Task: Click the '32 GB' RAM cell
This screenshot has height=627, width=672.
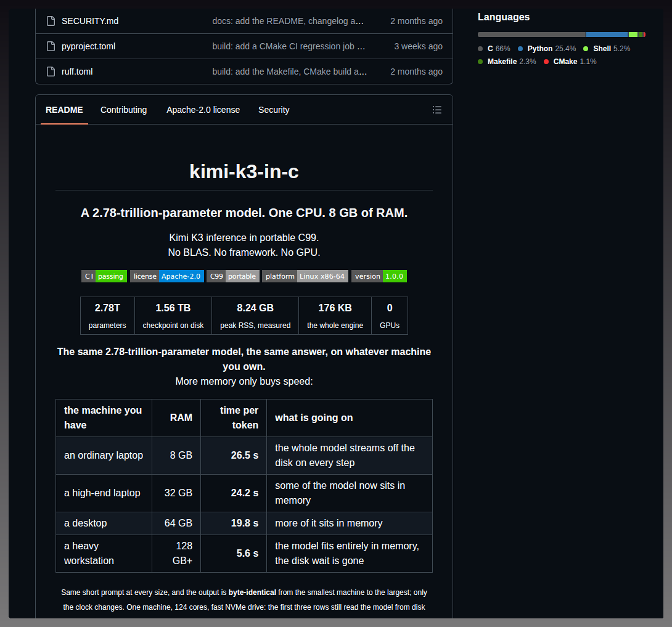Action: [x=176, y=493]
